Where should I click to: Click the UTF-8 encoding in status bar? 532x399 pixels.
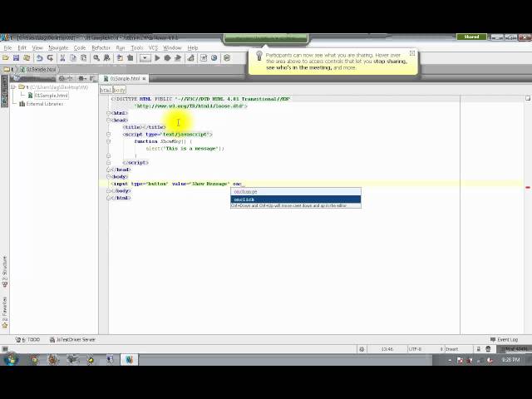(x=415, y=349)
